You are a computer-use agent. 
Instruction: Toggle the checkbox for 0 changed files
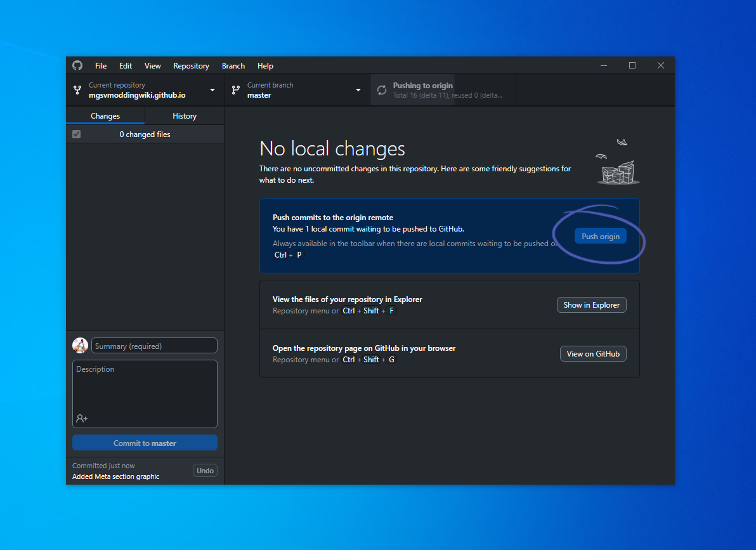[x=76, y=134]
